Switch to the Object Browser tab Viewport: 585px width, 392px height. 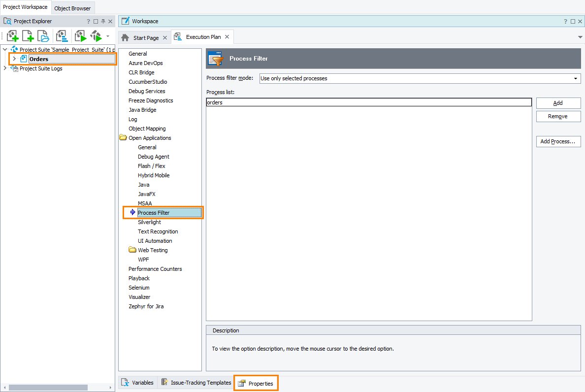(72, 8)
